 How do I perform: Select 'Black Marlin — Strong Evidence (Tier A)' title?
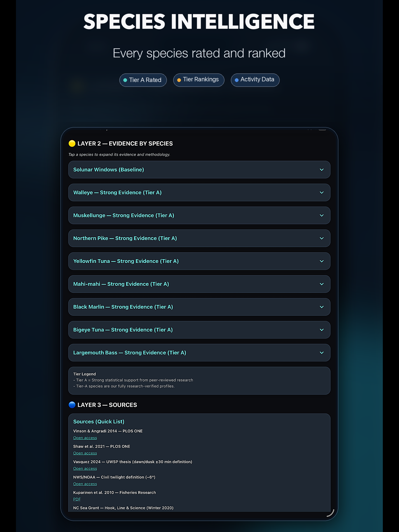(123, 307)
